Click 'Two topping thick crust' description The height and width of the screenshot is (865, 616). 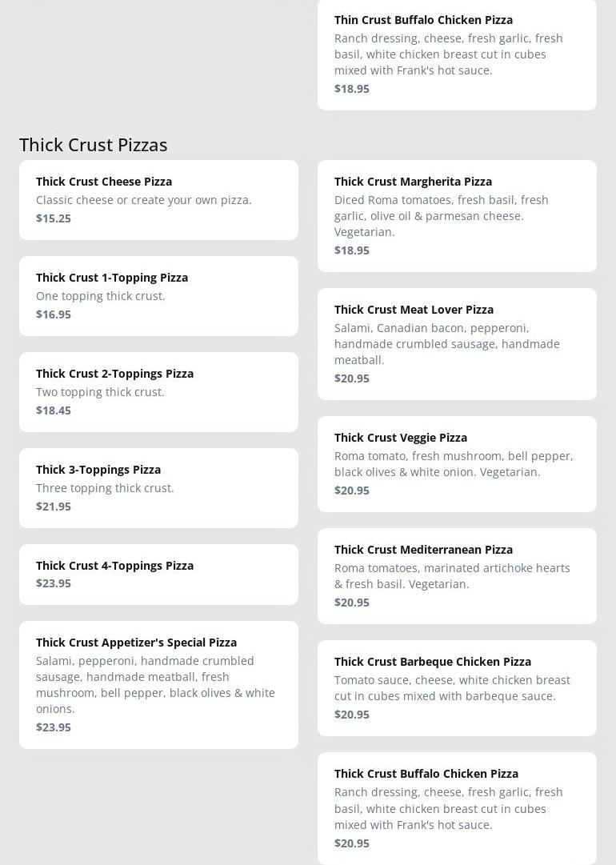[x=100, y=392]
